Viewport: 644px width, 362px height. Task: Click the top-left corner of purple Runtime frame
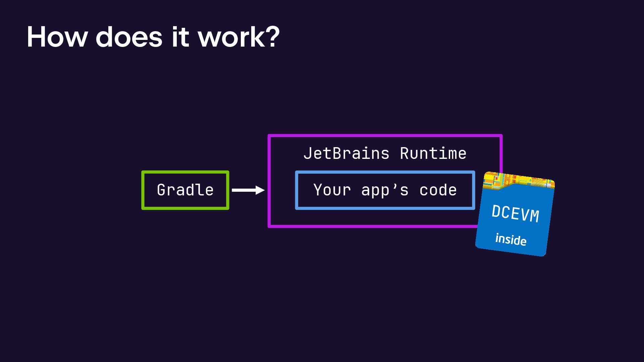(x=269, y=136)
